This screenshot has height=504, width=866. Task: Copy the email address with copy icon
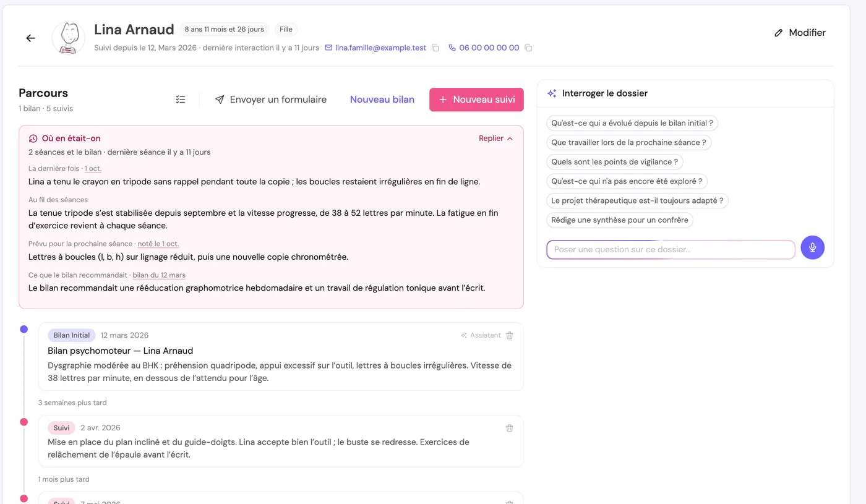coord(435,48)
